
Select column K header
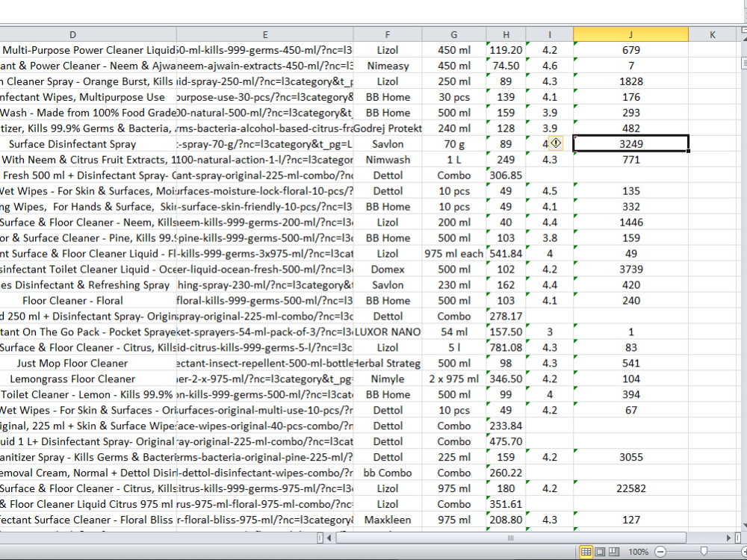point(712,34)
